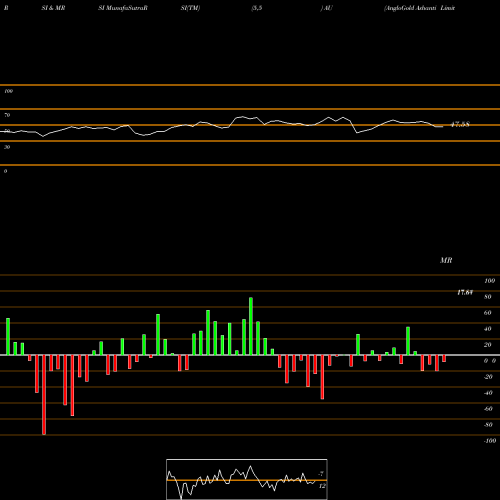Click the RSI axis label '70'
Viewport: 500px width, 500px height.
(x=7, y=115)
